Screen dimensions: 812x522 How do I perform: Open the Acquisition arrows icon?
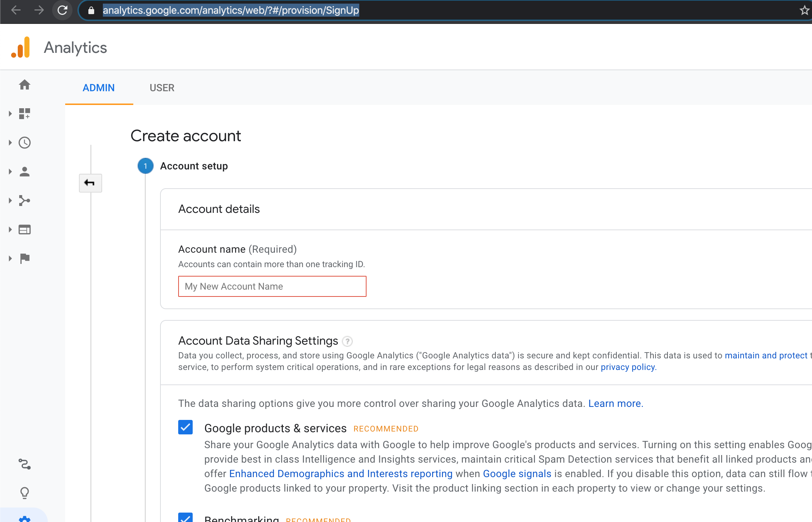[25, 201]
